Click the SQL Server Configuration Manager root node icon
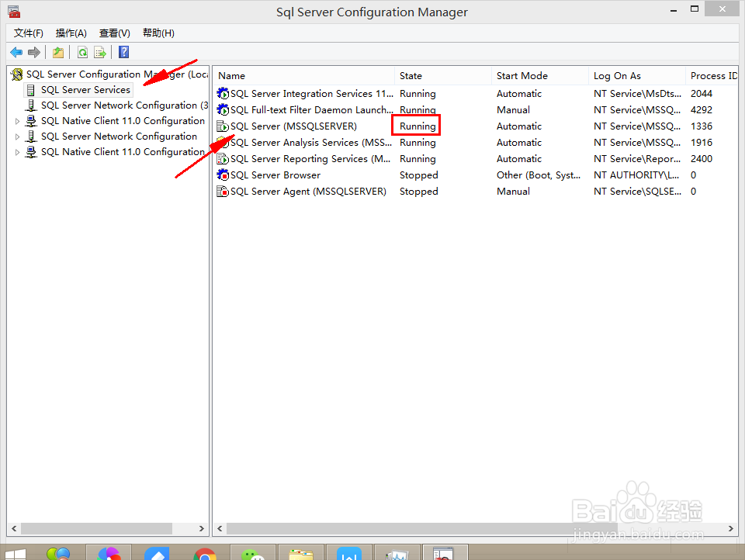745x560 pixels. (x=17, y=74)
